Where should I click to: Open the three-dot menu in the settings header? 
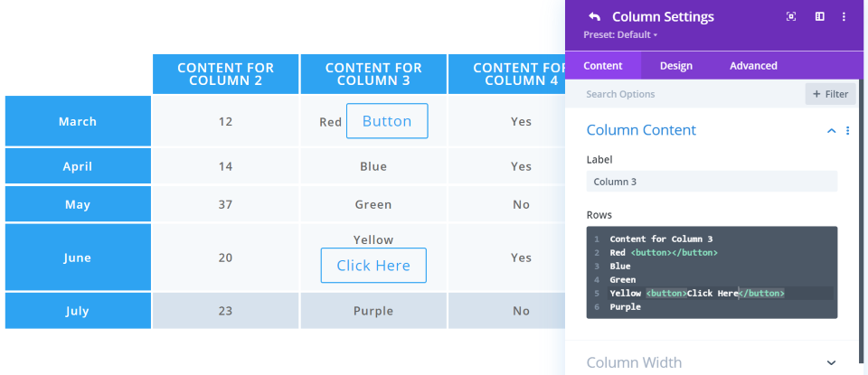click(x=844, y=16)
